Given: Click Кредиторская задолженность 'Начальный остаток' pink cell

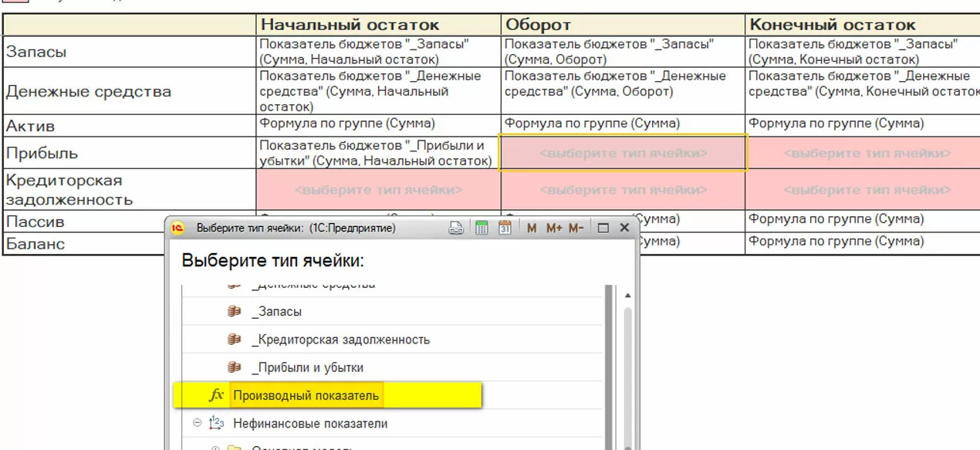Looking at the screenshot, I should tap(378, 190).
